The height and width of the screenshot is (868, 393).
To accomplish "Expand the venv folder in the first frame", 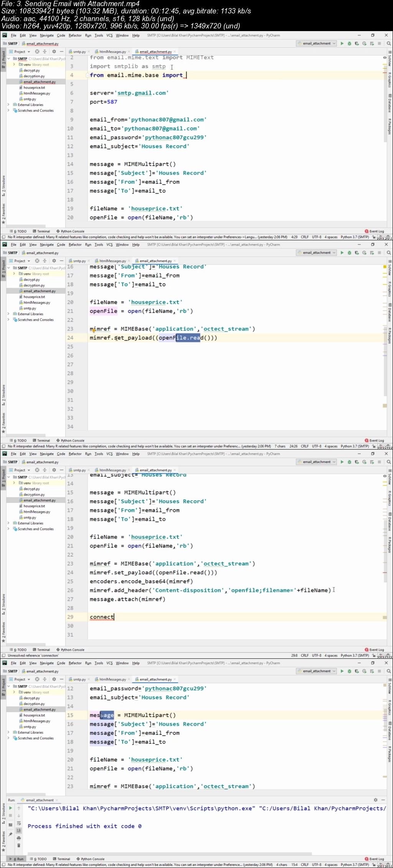I will [14, 64].
